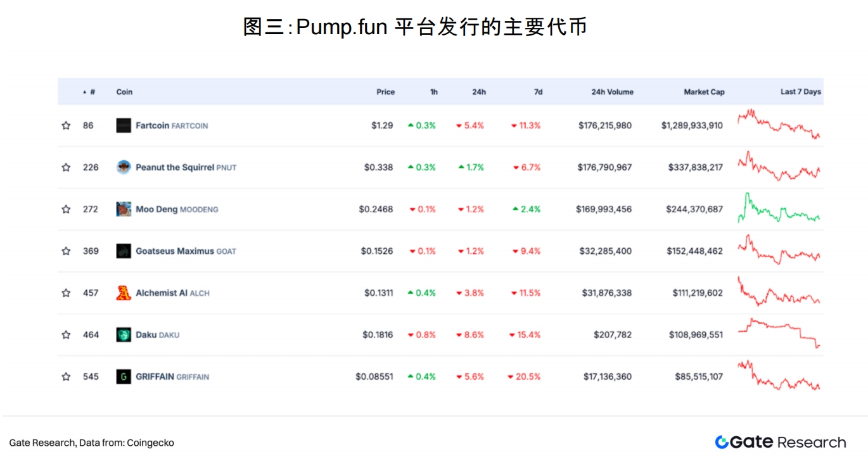Open Fartcoin's 7-day sparkline chart
868x473 pixels.
[779, 123]
